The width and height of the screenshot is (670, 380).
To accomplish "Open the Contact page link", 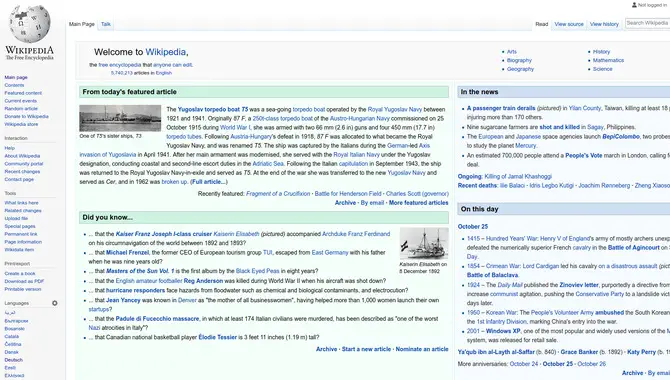I will click(19, 179).
